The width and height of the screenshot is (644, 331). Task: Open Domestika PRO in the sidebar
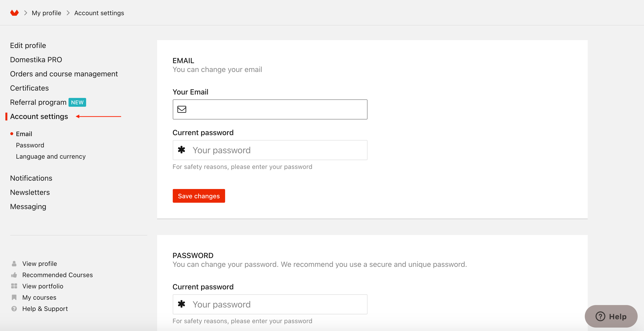click(36, 59)
